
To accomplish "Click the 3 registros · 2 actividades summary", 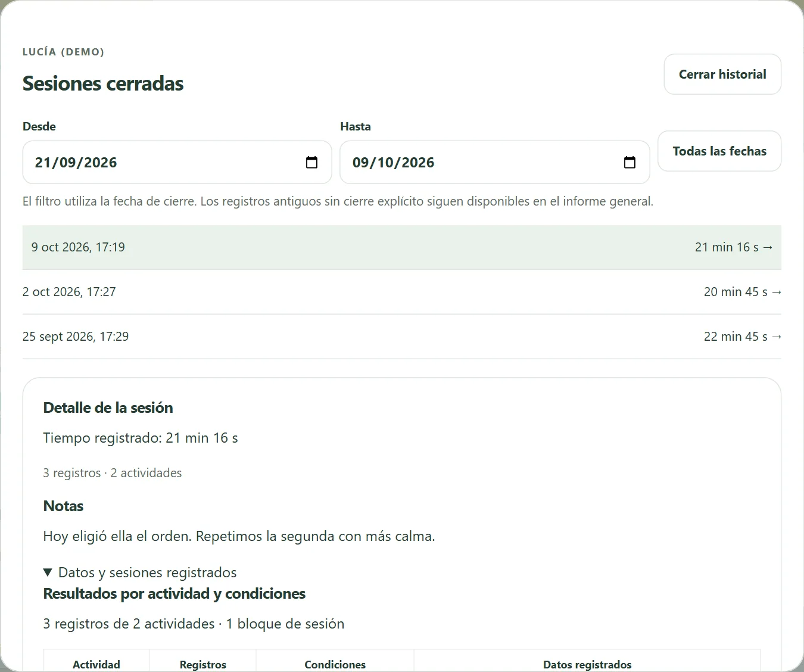I will point(112,473).
